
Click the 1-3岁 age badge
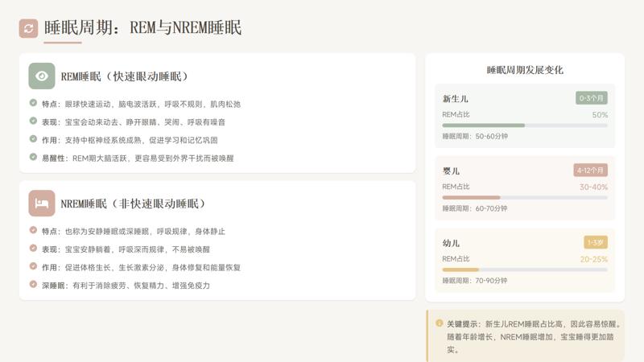click(x=596, y=242)
